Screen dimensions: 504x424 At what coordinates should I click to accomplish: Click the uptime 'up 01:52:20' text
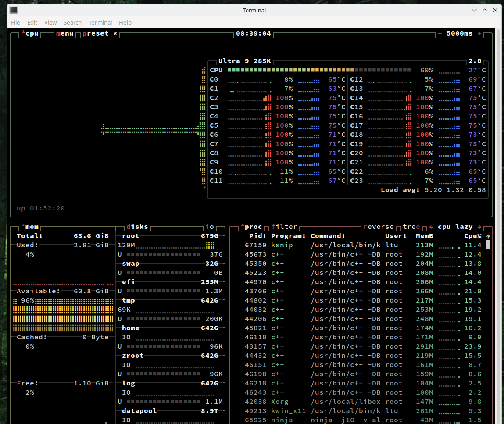click(40, 208)
